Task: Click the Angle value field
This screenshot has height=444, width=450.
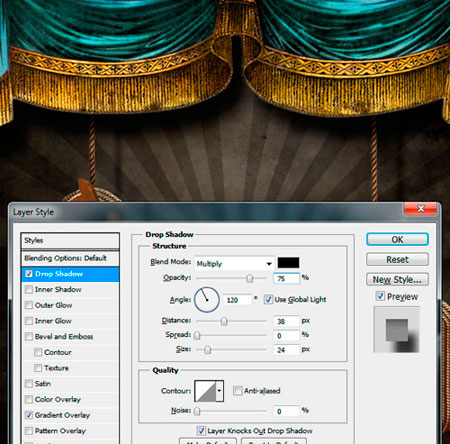Action: [237, 300]
